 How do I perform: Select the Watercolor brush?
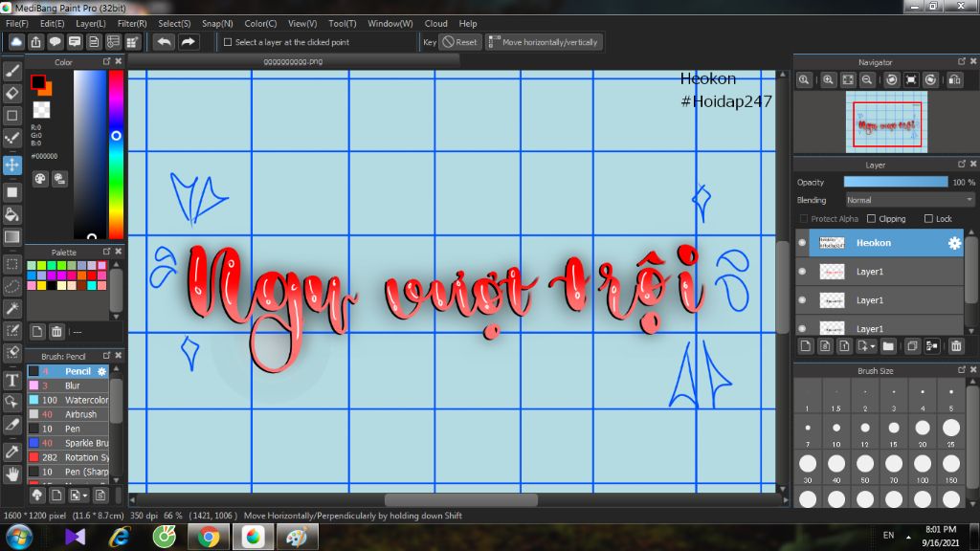coord(68,400)
